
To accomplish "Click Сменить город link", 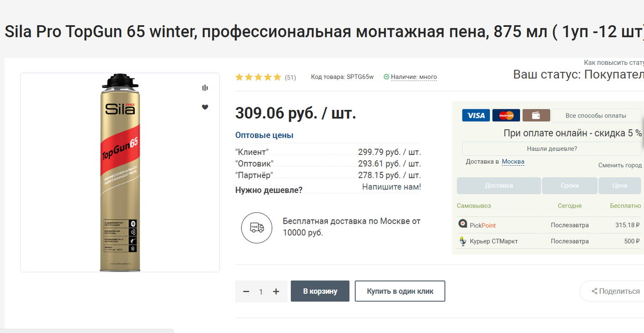I will click(620, 165).
